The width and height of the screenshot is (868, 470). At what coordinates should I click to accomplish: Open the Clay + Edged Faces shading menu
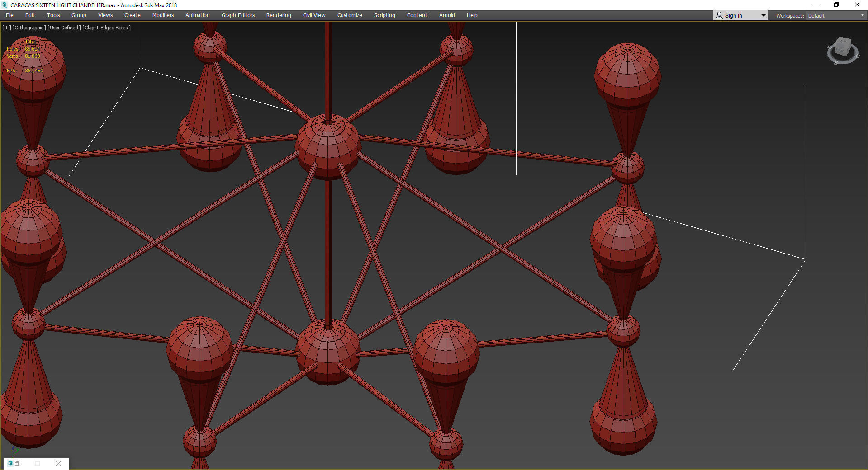coord(107,28)
